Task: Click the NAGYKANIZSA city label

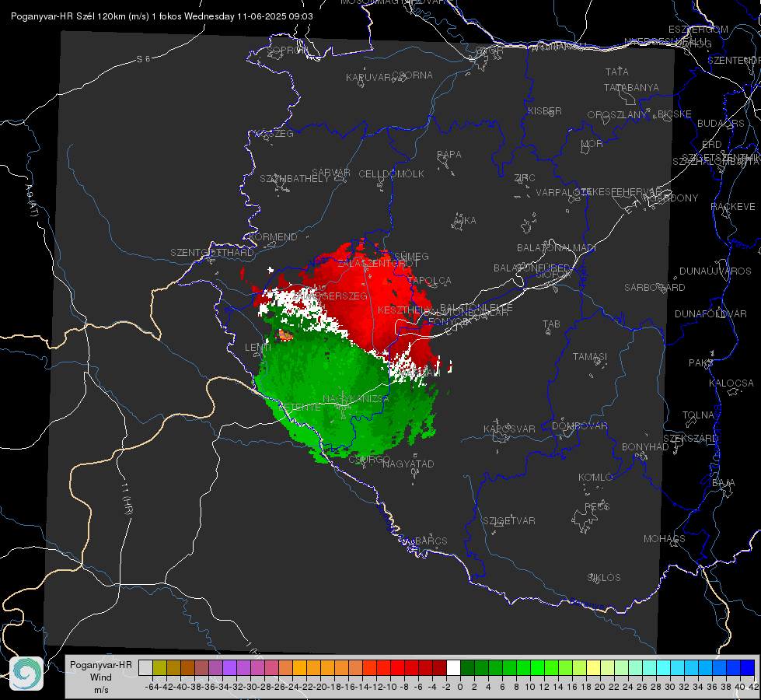Action: tap(356, 398)
